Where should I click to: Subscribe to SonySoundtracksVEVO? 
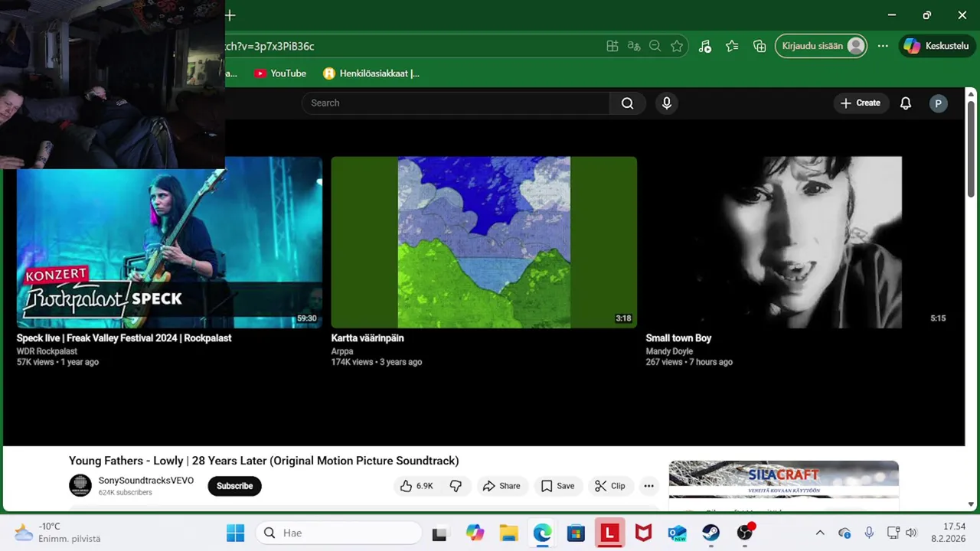pyautogui.click(x=234, y=486)
